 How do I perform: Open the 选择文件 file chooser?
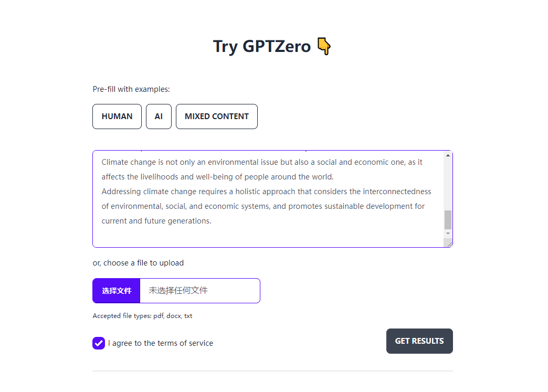tap(117, 291)
